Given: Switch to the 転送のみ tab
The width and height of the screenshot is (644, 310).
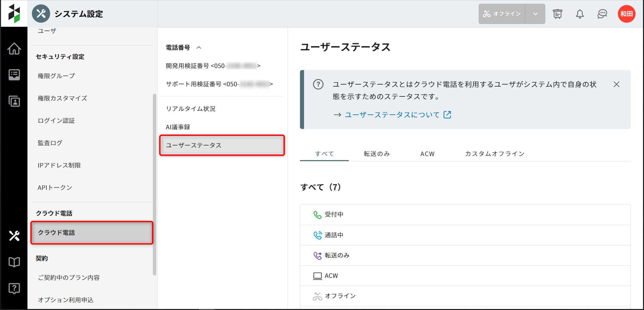Looking at the screenshot, I should pos(377,154).
